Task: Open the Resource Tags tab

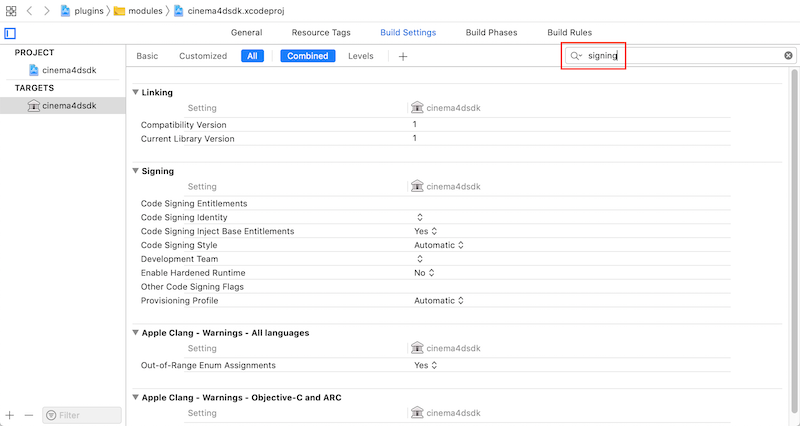Action: pos(321,33)
